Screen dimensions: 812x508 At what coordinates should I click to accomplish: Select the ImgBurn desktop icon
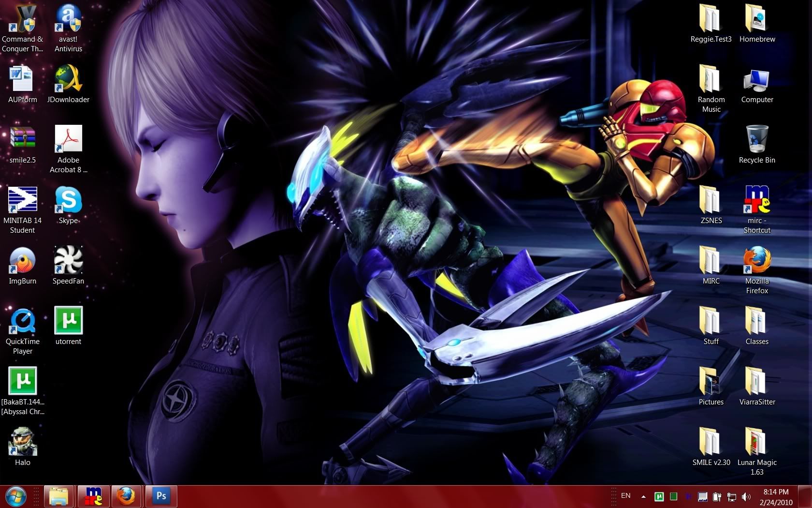tap(22, 261)
